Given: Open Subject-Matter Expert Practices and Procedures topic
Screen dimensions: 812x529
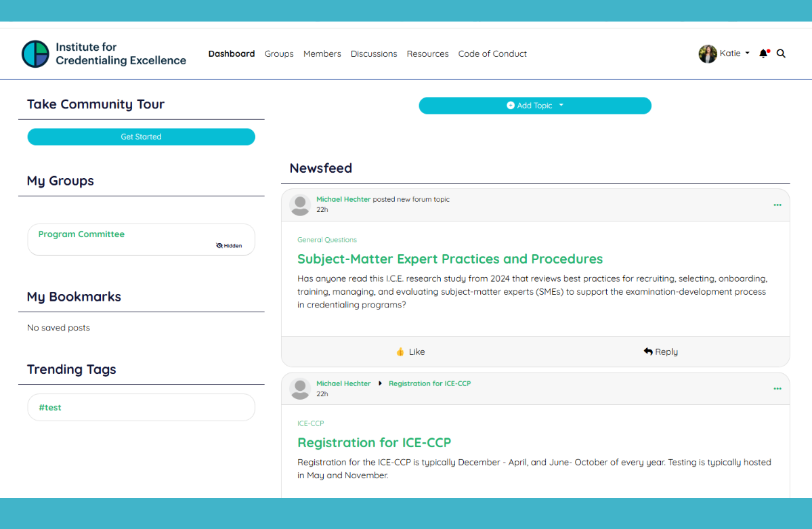Looking at the screenshot, I should [x=450, y=259].
